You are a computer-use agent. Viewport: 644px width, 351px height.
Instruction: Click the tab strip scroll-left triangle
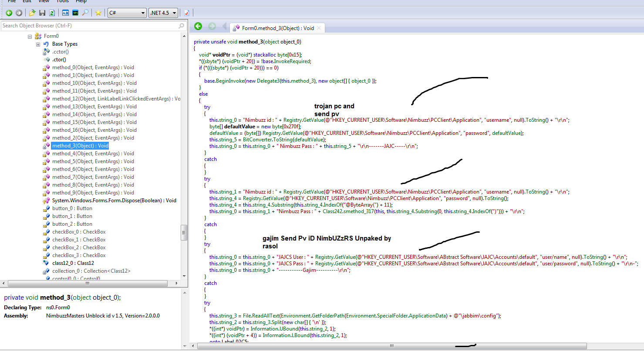pyautogui.click(x=225, y=27)
